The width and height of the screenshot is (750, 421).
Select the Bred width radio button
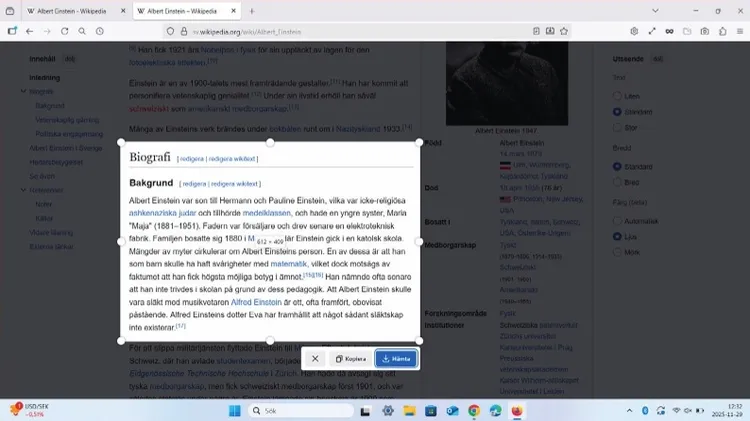tap(617, 182)
